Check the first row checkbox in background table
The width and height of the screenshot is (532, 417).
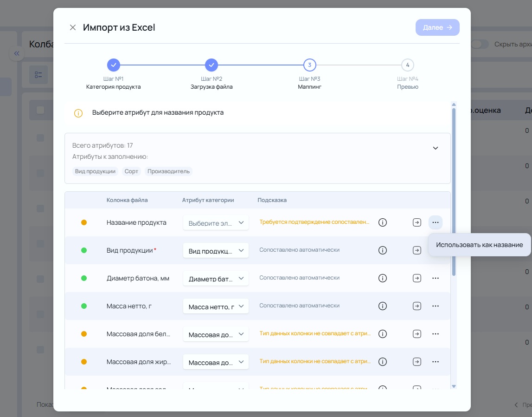click(x=40, y=137)
